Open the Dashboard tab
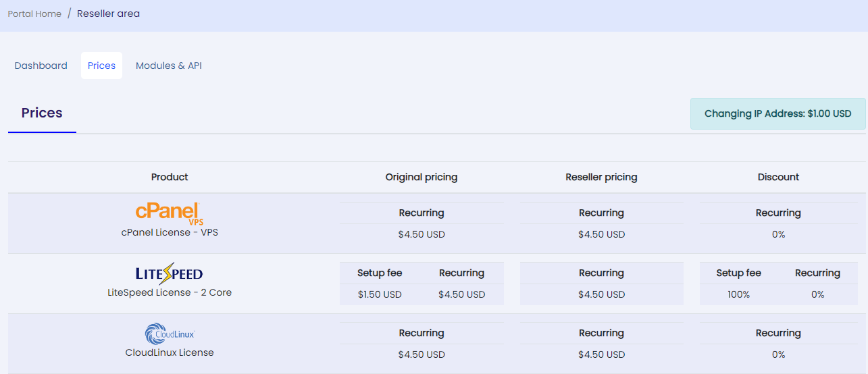The height and width of the screenshot is (374, 868). 41,65
